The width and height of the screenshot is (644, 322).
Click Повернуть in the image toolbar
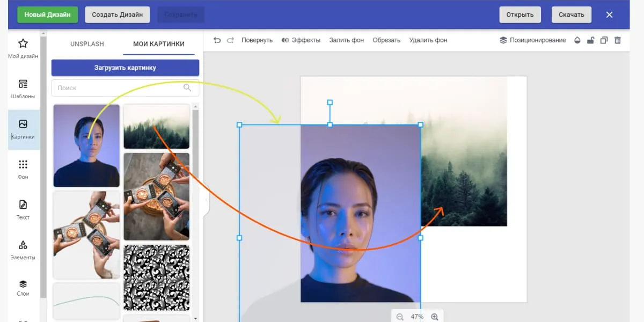point(257,40)
